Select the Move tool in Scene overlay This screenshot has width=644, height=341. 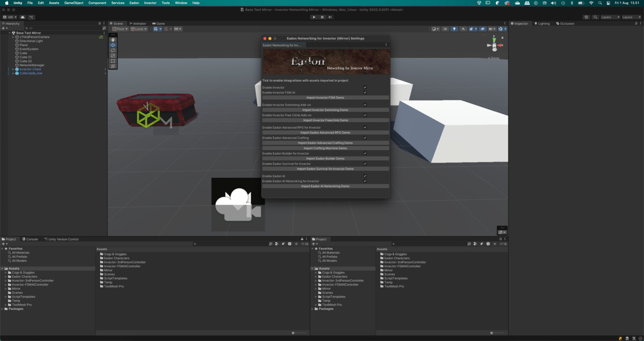[x=113, y=45]
